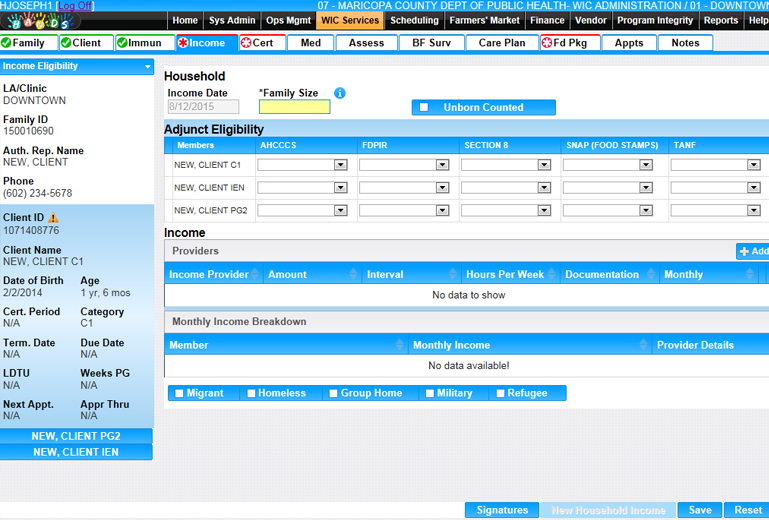This screenshot has width=769, height=520.
Task: Click the HANDS logo in the header
Action: point(38,21)
